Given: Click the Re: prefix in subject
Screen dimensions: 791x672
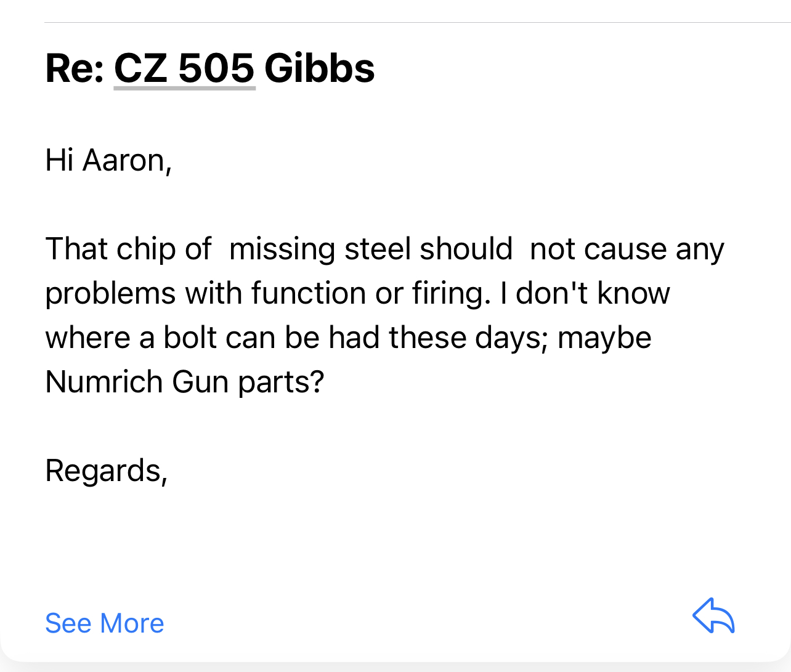Looking at the screenshot, I should [x=75, y=68].
